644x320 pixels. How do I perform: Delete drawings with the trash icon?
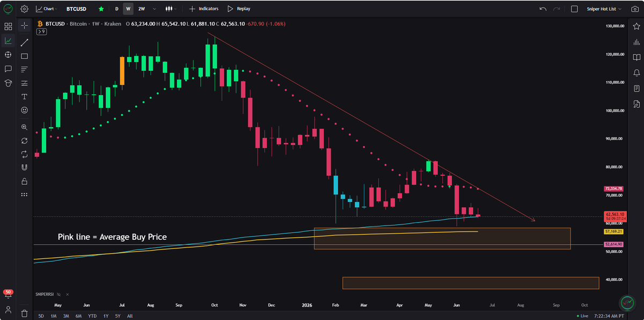pos(24,313)
